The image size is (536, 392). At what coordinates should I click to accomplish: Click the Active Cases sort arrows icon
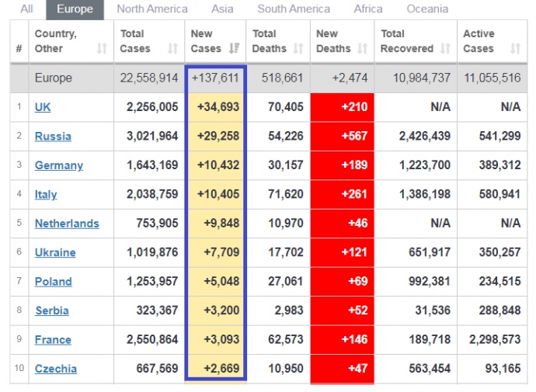515,49
